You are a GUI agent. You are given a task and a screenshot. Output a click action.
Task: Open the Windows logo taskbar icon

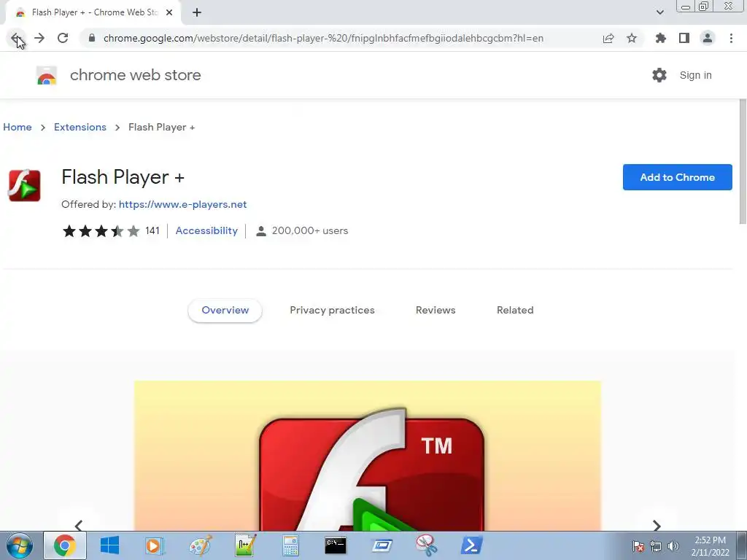tap(109, 545)
